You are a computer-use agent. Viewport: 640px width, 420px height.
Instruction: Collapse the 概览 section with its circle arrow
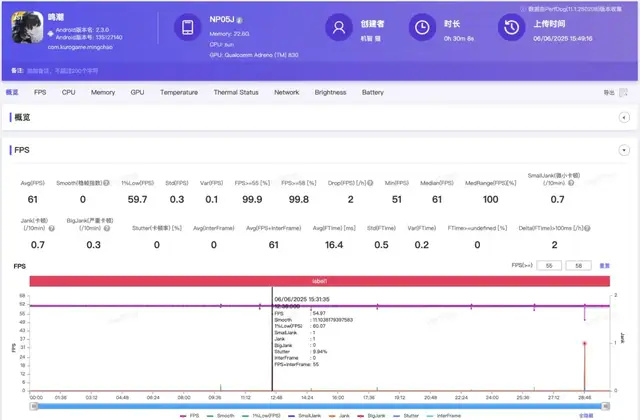point(624,118)
